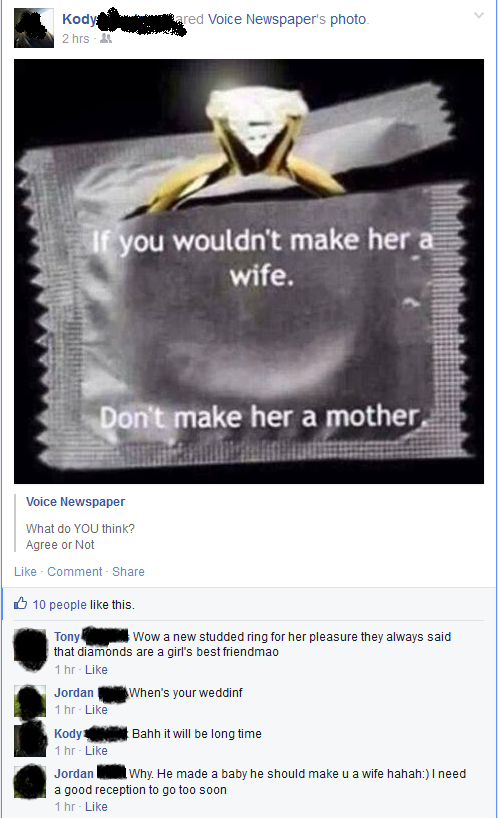This screenshot has height=818, width=498.
Task: Open Jordan's avatar beside reception comment
Action: [x=30, y=781]
